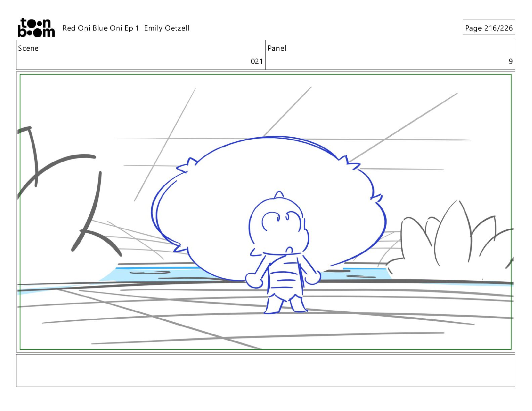Image resolution: width=532 pixels, height=411 pixels.
Task: Click the author name 'Emily Oetzell'
Action: tap(167, 28)
